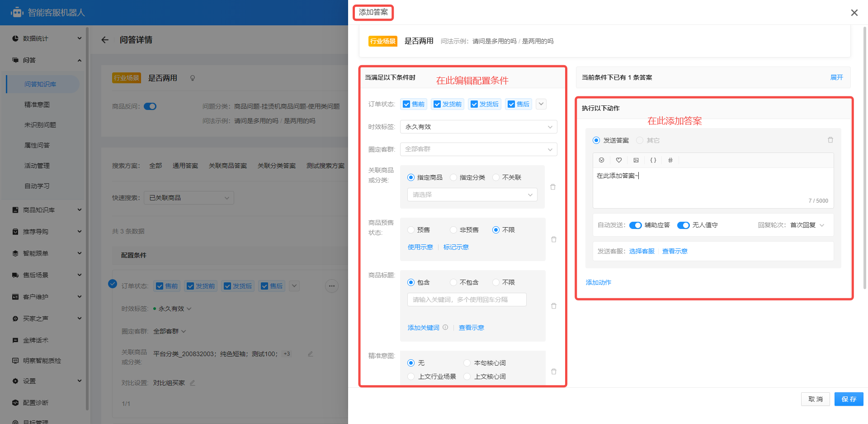Click the hash symbol in the editor toolbar

670,160
